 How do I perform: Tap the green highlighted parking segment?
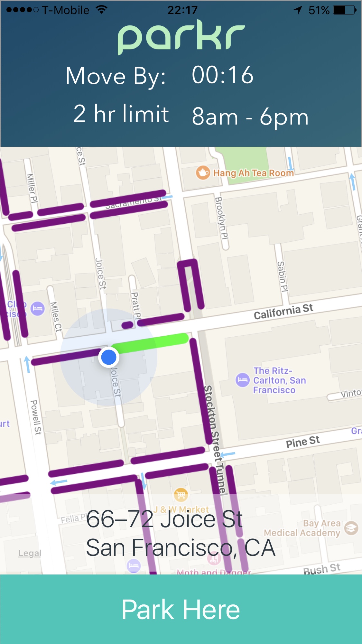click(150, 343)
